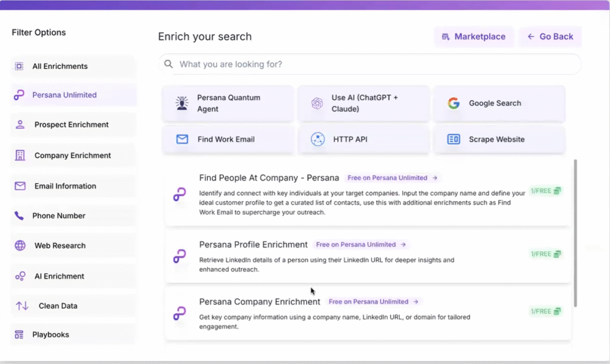
Task: Choose the Email Information filter
Action: (73, 186)
